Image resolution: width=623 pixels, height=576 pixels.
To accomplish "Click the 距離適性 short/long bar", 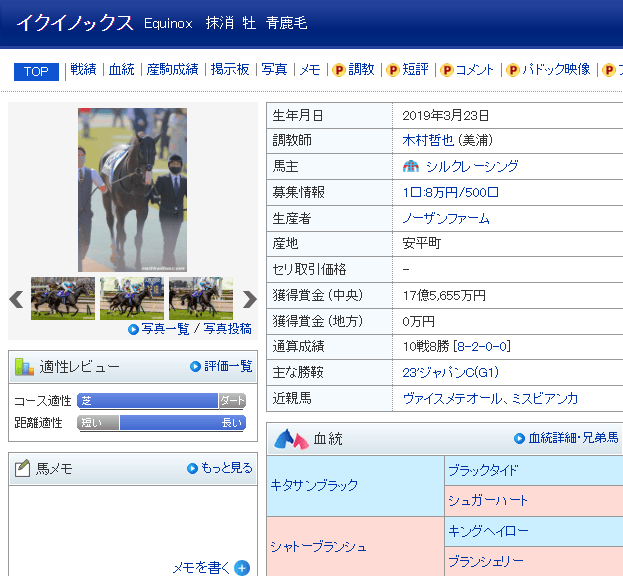I will click(x=162, y=423).
